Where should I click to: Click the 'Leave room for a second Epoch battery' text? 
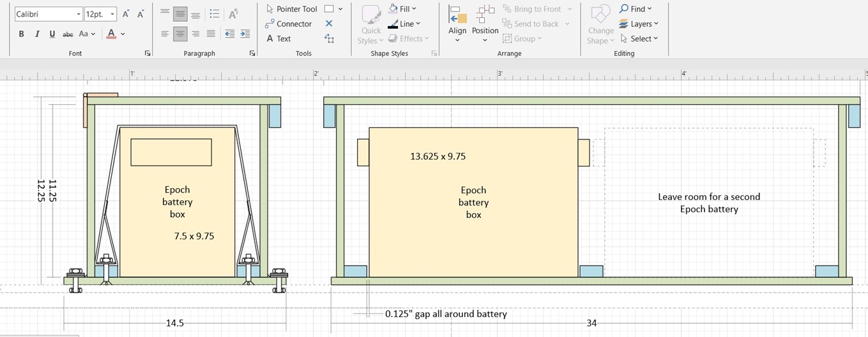(709, 203)
